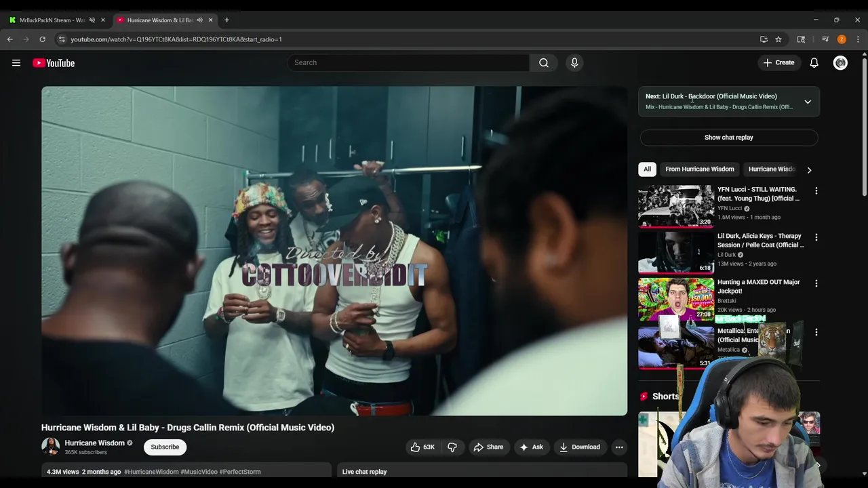This screenshot has height=488, width=868.
Task: Click the video title Drugs Callin Remix
Action: (x=188, y=428)
